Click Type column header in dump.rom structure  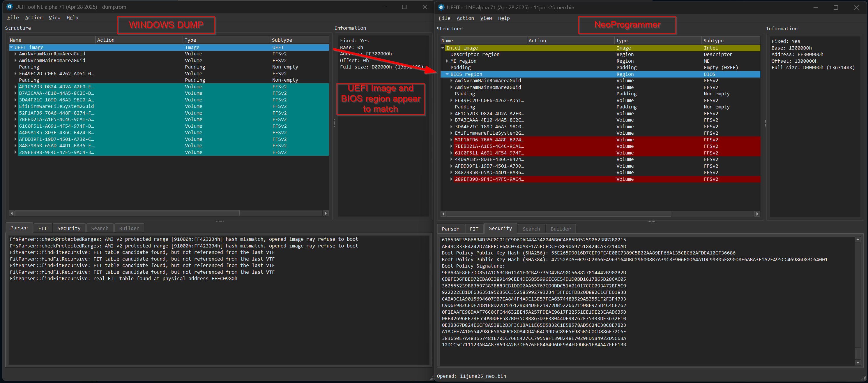(227, 40)
